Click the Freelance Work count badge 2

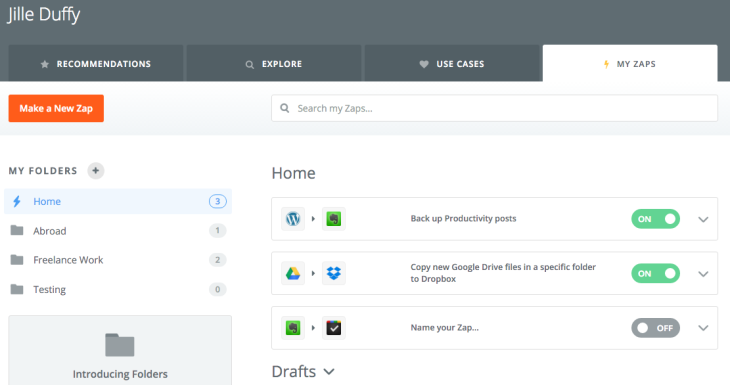[217, 260]
